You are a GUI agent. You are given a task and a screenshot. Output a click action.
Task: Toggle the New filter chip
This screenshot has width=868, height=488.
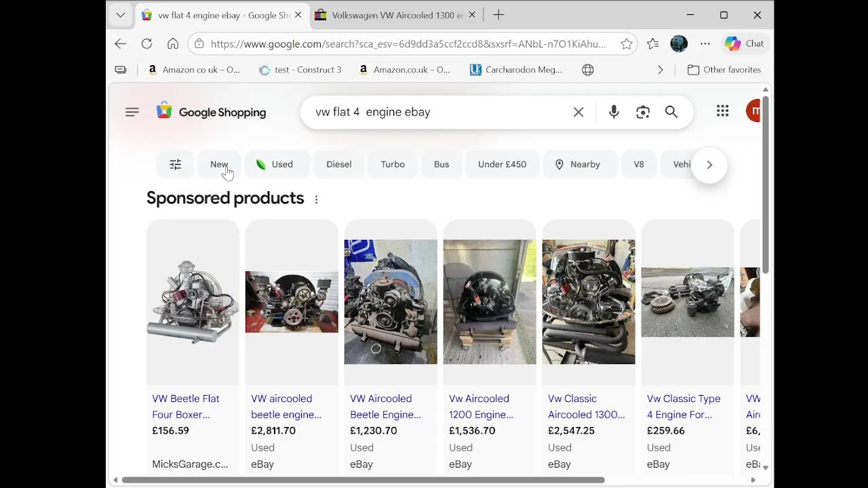(219, 165)
